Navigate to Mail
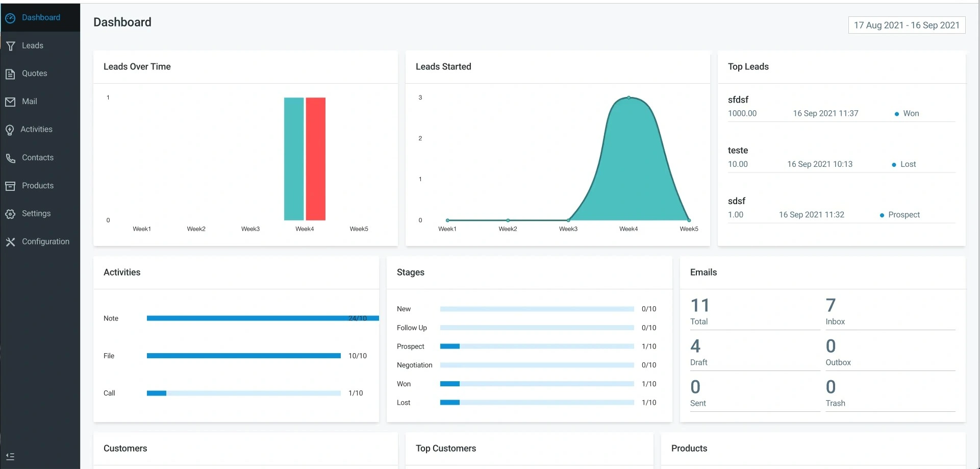 pos(30,101)
